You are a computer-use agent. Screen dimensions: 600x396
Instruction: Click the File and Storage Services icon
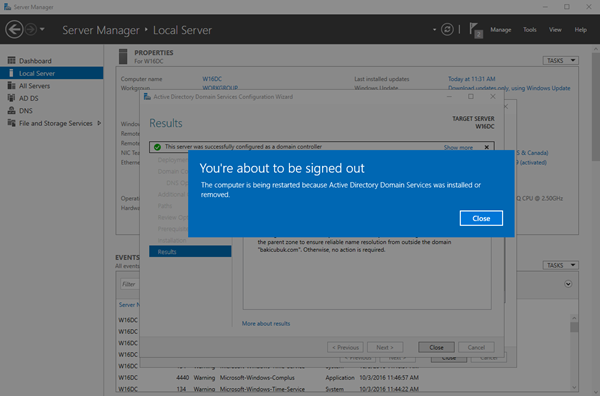point(11,123)
